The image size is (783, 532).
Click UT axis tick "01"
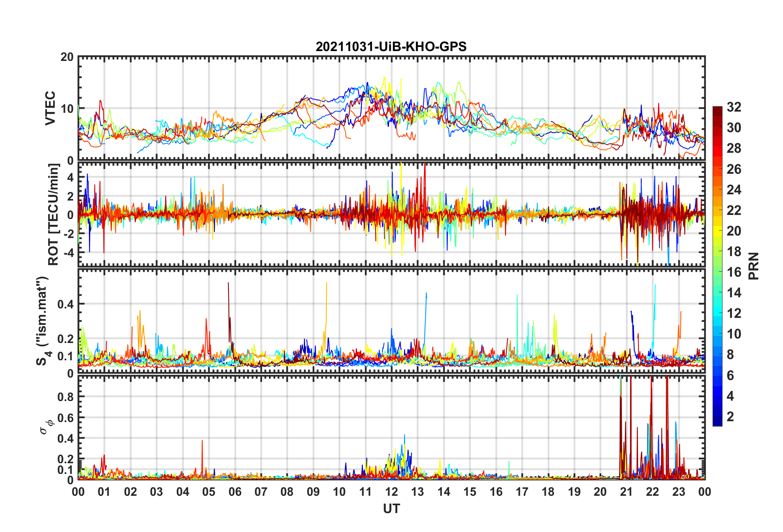click(x=104, y=492)
